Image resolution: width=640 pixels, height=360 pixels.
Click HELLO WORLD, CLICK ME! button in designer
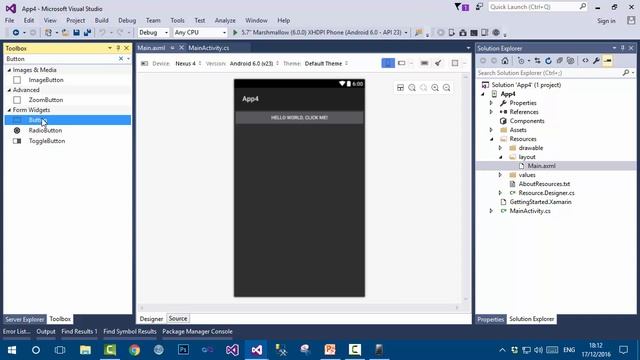299,118
